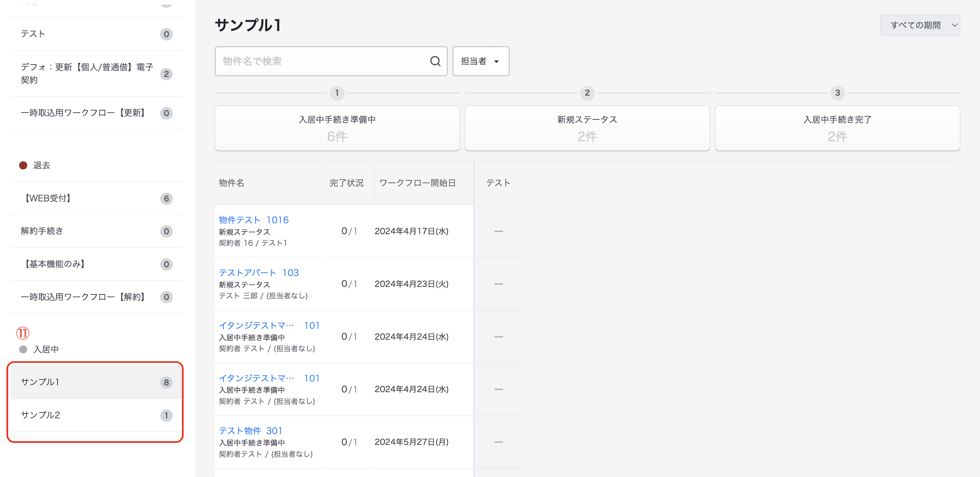Viewport: 980px width, 477px height.
Task: Click 契約者 16 / テスト1 text
Action: tap(253, 243)
